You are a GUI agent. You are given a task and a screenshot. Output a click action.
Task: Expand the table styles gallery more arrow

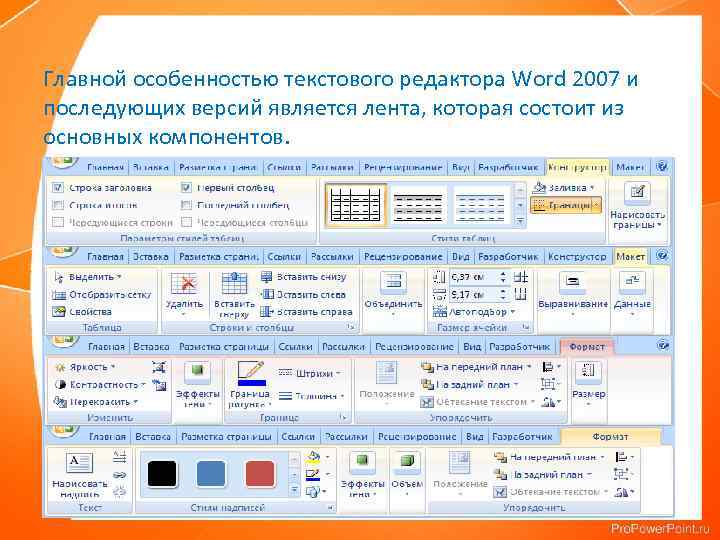(520, 221)
